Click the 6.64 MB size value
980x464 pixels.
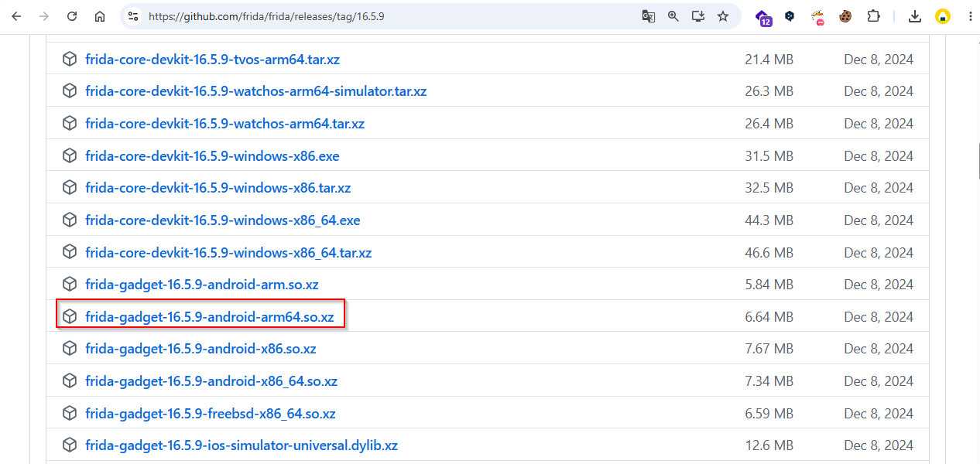pos(769,317)
